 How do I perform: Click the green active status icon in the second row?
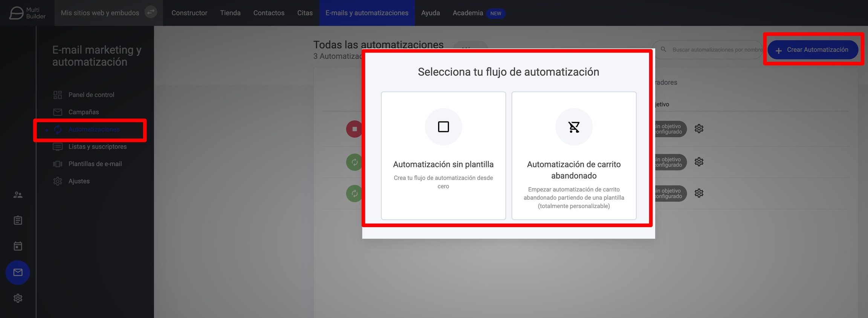pyautogui.click(x=354, y=162)
